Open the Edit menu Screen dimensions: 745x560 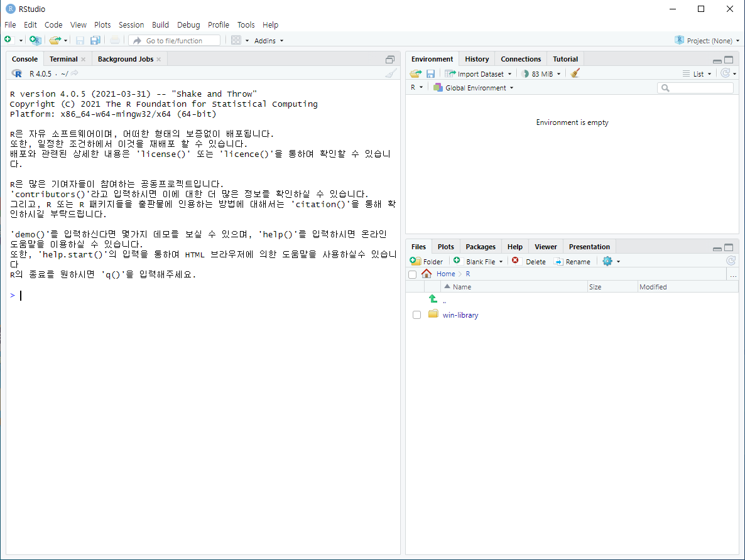30,24
